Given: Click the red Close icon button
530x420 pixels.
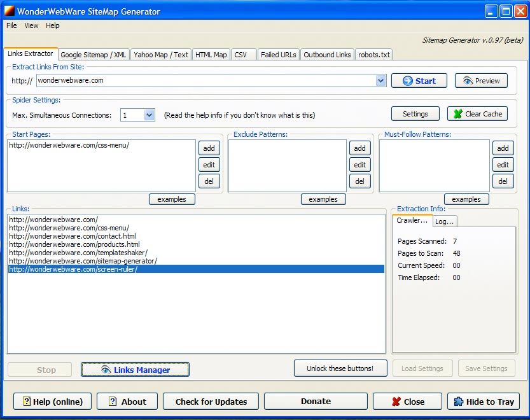Looking at the screenshot, I should coord(396,401).
